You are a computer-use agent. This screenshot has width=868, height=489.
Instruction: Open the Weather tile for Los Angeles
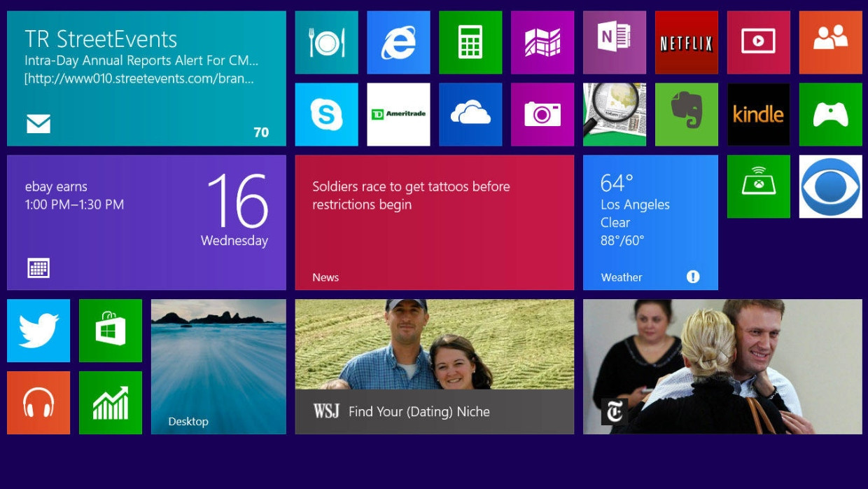coord(650,222)
